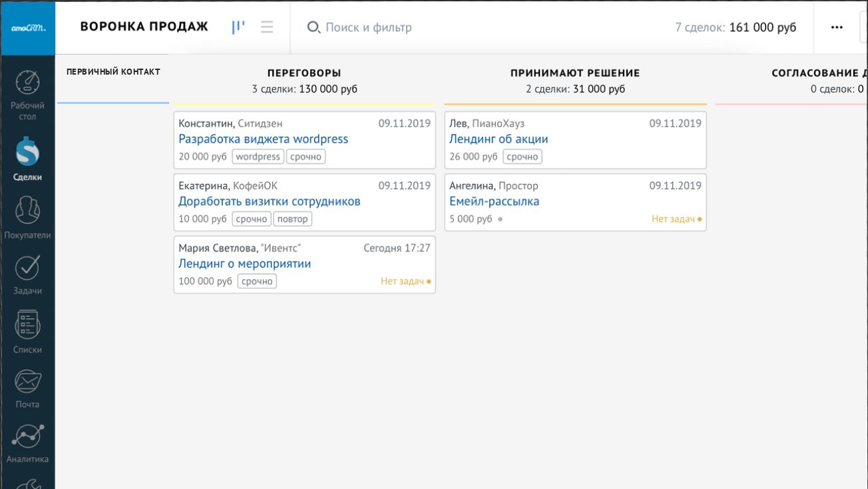Select the Сделки sidebar icon
The image size is (868, 489).
pos(27,151)
